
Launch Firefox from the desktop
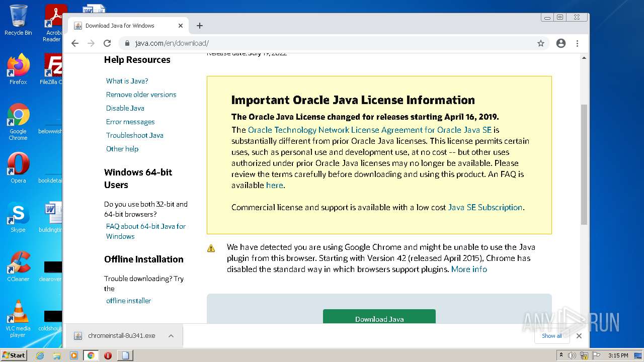(18, 69)
